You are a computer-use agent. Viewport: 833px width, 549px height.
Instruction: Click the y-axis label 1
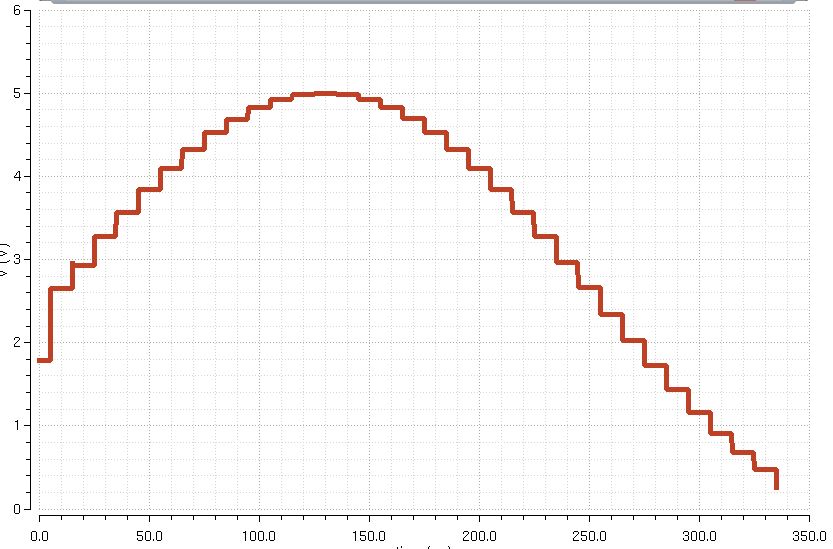pyautogui.click(x=18, y=425)
